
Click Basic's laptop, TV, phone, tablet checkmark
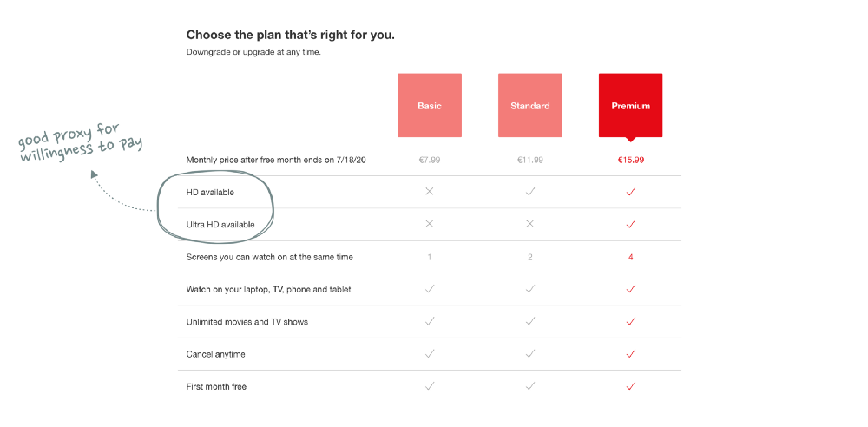[430, 288]
